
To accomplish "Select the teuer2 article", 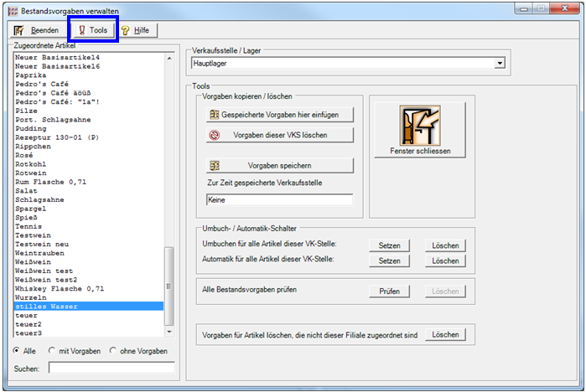I will tap(89, 324).
